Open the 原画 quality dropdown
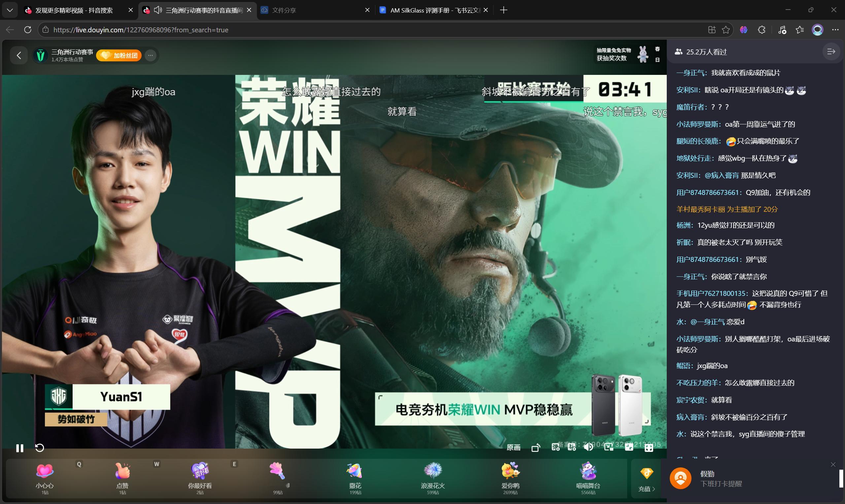Screen dimensions: 845x504 coord(513,448)
